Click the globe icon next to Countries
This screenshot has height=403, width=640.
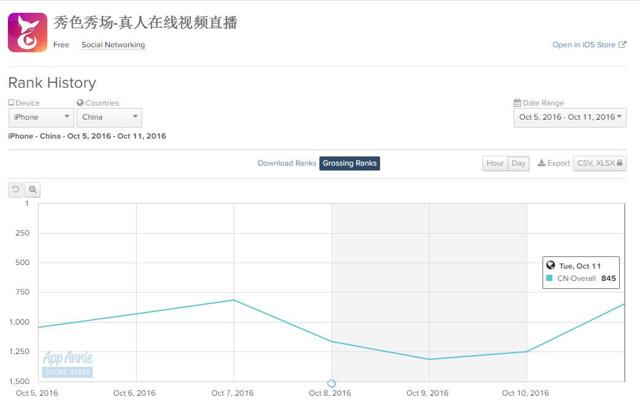[80, 102]
